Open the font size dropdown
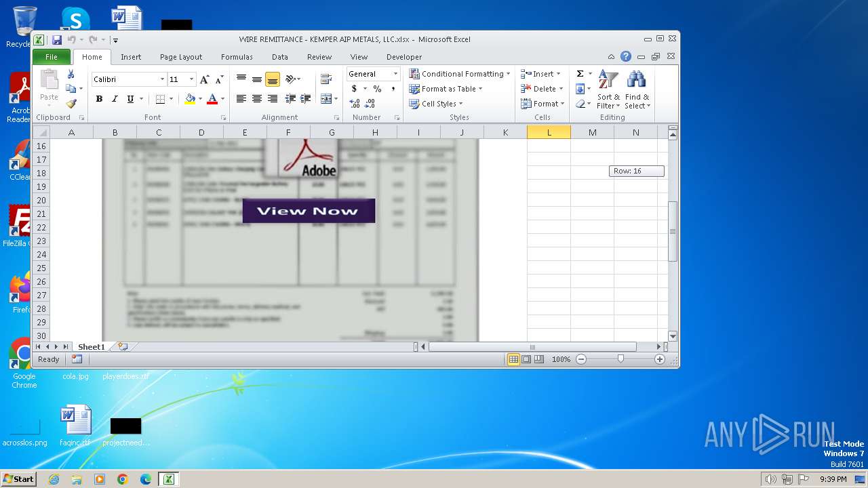868x488 pixels. click(x=191, y=79)
